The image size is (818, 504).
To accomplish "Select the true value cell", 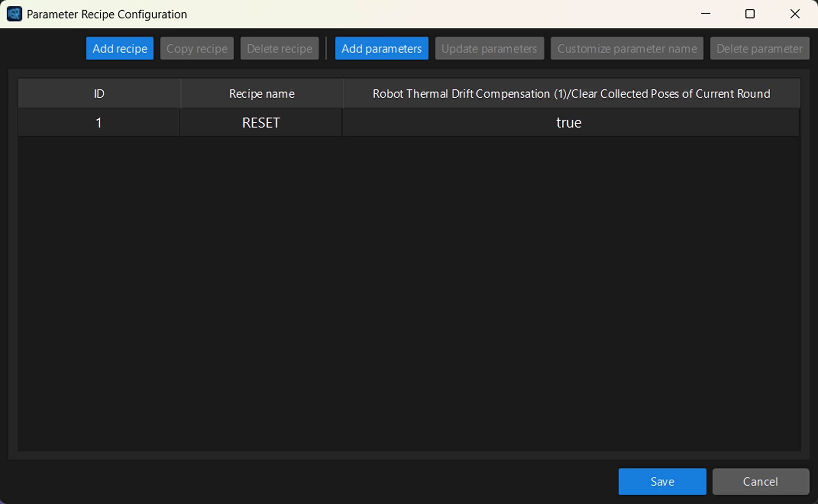I will click(x=571, y=123).
